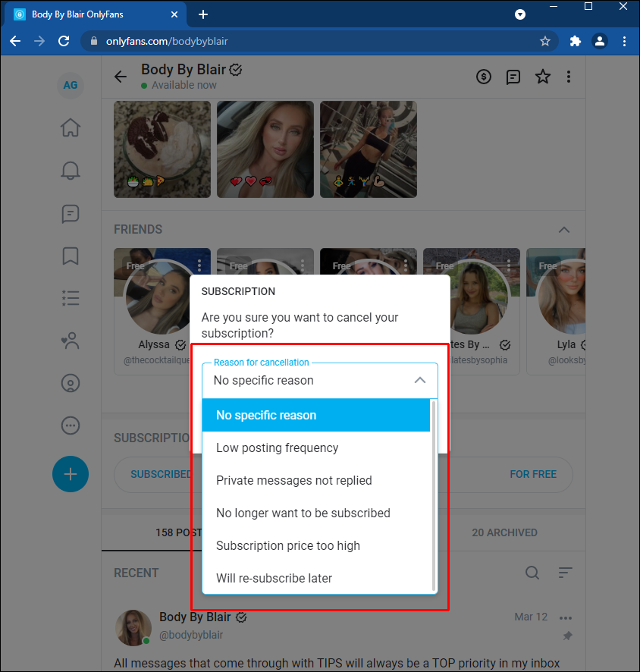Open profile options three-dot menu
The image size is (640, 672).
[x=569, y=77]
